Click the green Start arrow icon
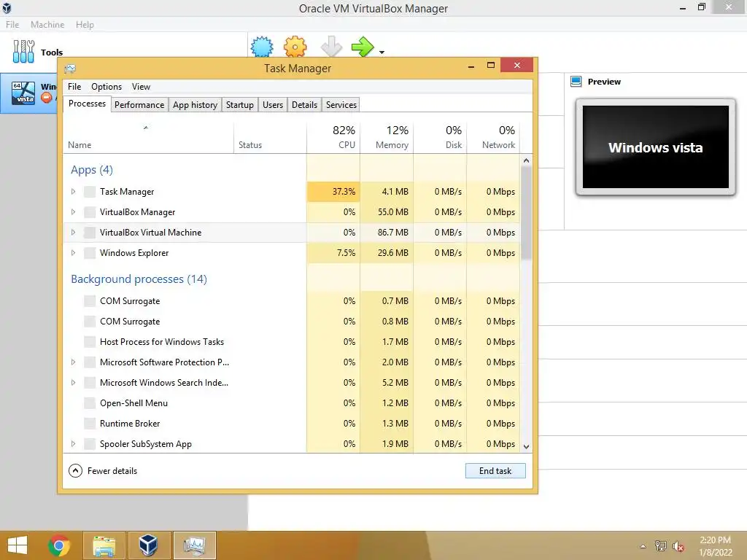The width and height of the screenshot is (747, 560). 363,47
